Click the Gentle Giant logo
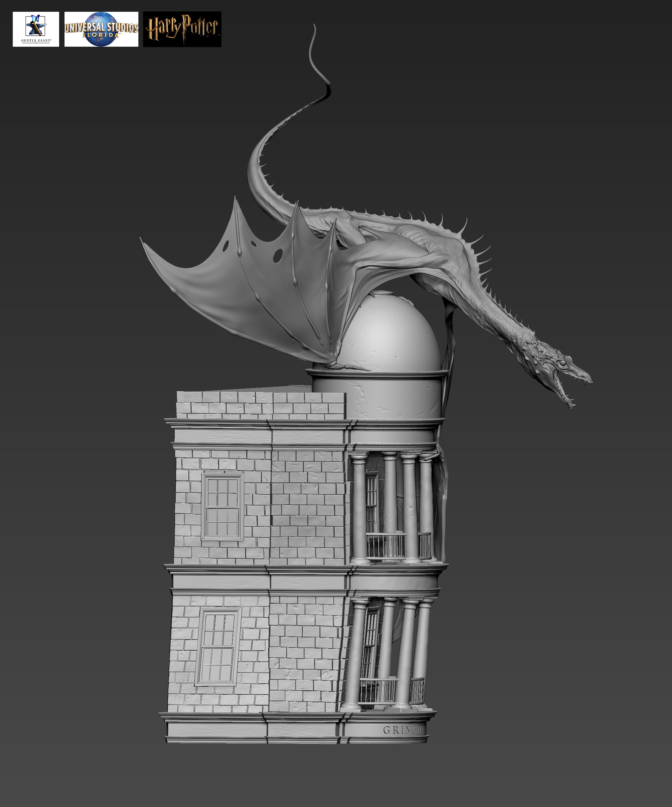Image resolution: width=672 pixels, height=807 pixels. (36, 29)
